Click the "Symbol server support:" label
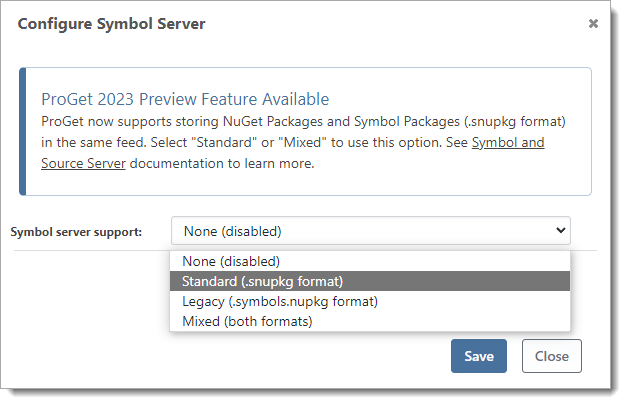Viewport: 626px width, 404px height. tap(76, 232)
